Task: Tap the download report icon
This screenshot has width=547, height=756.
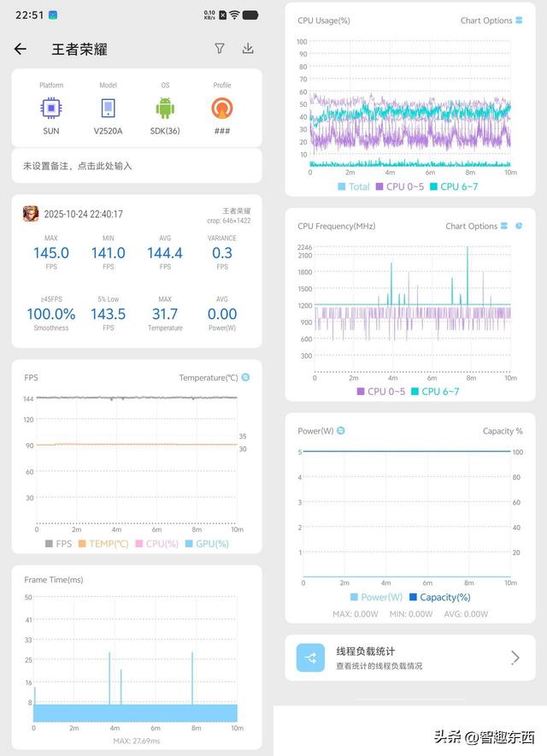Action: point(248,48)
